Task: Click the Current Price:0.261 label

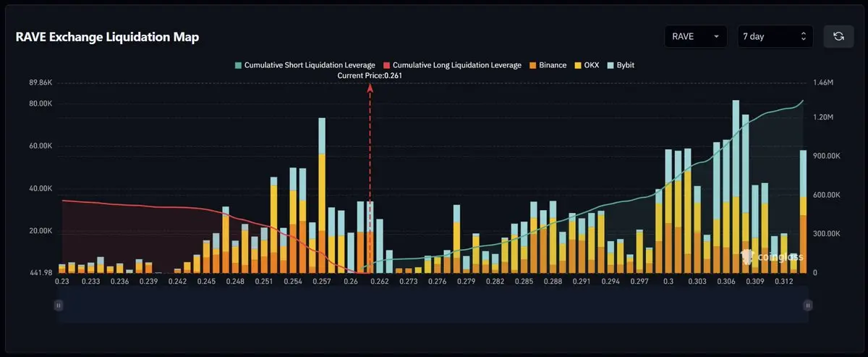Action: click(x=370, y=75)
